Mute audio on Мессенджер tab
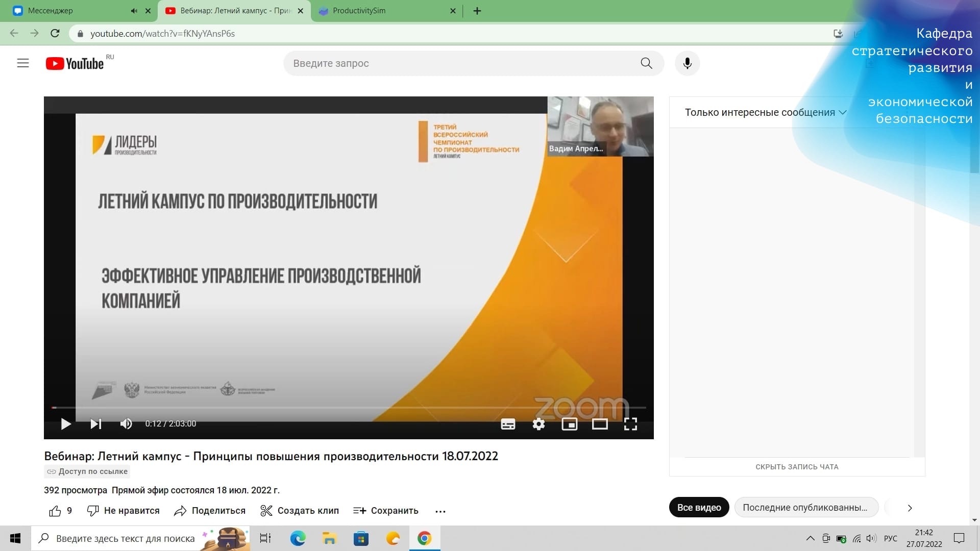Viewport: 980px width, 551px height. [x=134, y=11]
